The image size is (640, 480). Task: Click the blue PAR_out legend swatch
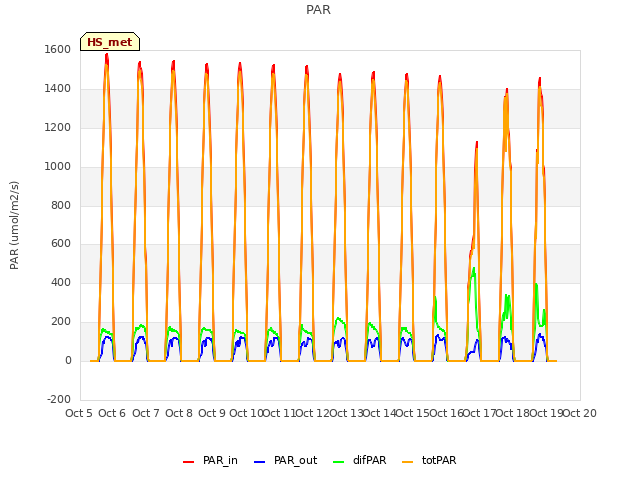pos(259,462)
